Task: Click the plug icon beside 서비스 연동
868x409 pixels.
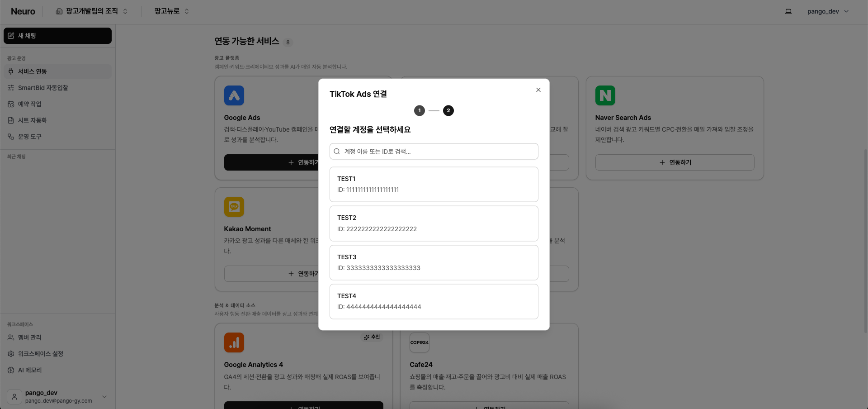Action: click(x=11, y=71)
